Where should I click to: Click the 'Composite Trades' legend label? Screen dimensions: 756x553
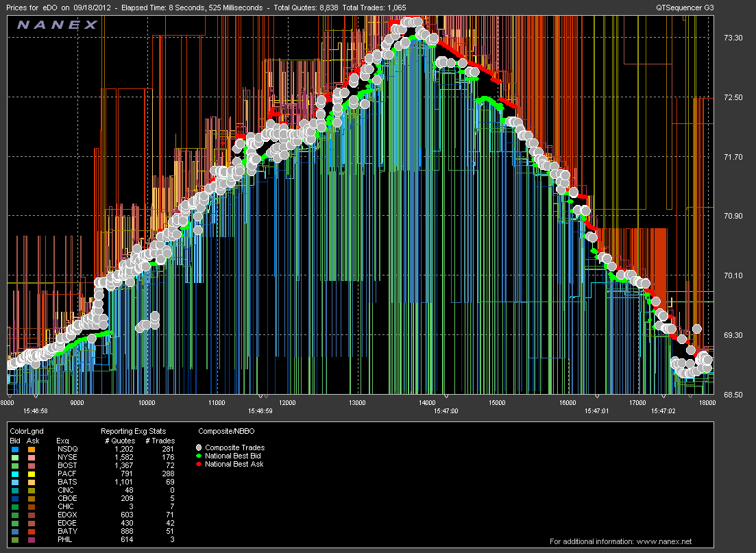(x=235, y=447)
